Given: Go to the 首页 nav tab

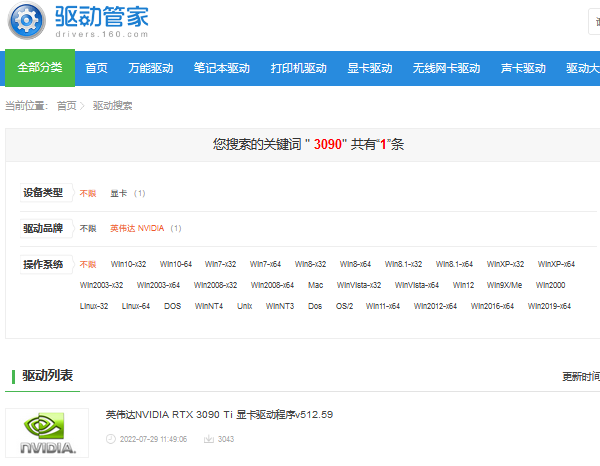Looking at the screenshot, I should [x=96, y=68].
